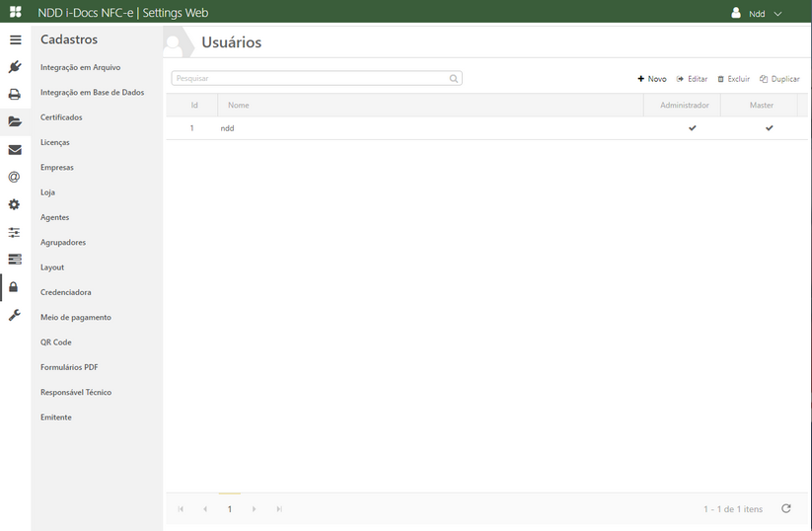This screenshot has width=812, height=531.
Task: Go to next page arrow
Action: tap(254, 509)
